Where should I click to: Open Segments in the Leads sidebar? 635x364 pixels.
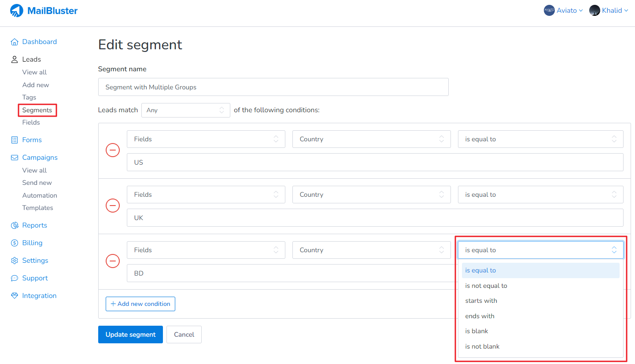click(37, 110)
